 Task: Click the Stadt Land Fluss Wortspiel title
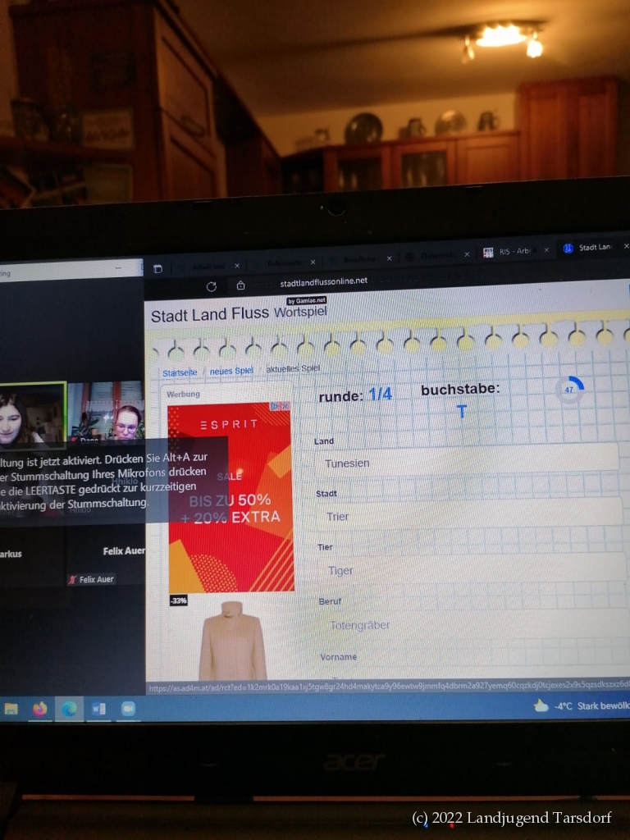[x=239, y=313]
